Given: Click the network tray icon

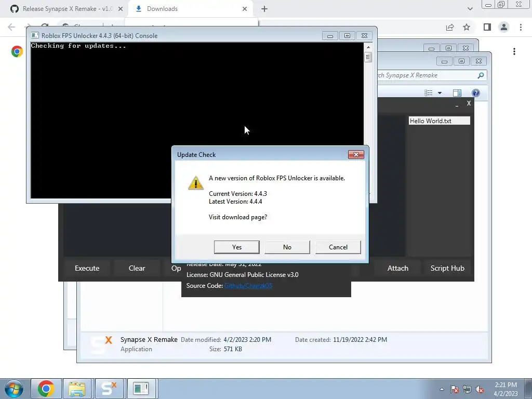Looking at the screenshot, I should pyautogui.click(x=467, y=389).
